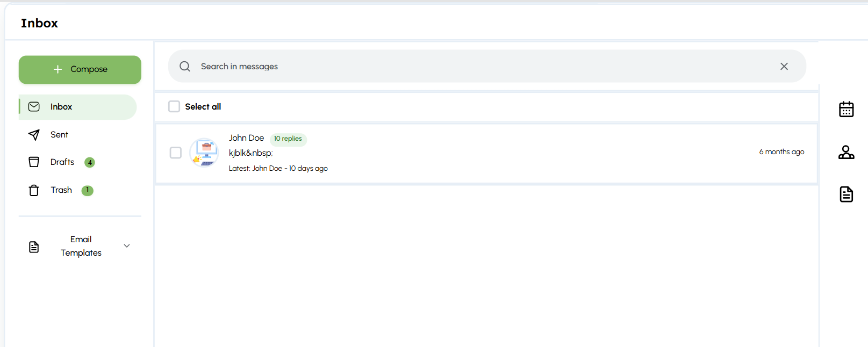Open the Inbox folder
This screenshot has width=868, height=347.
(x=61, y=107)
